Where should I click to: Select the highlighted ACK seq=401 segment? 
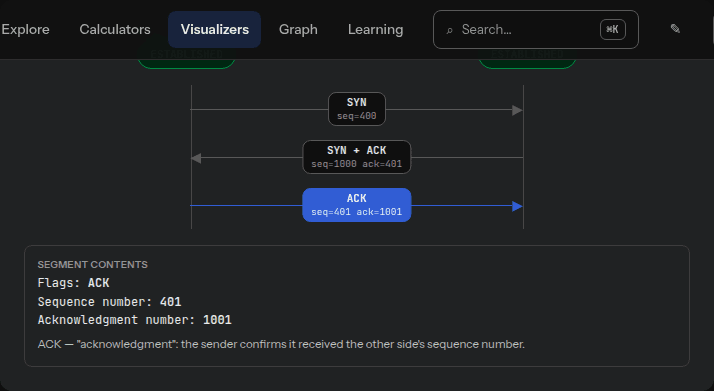click(357, 205)
